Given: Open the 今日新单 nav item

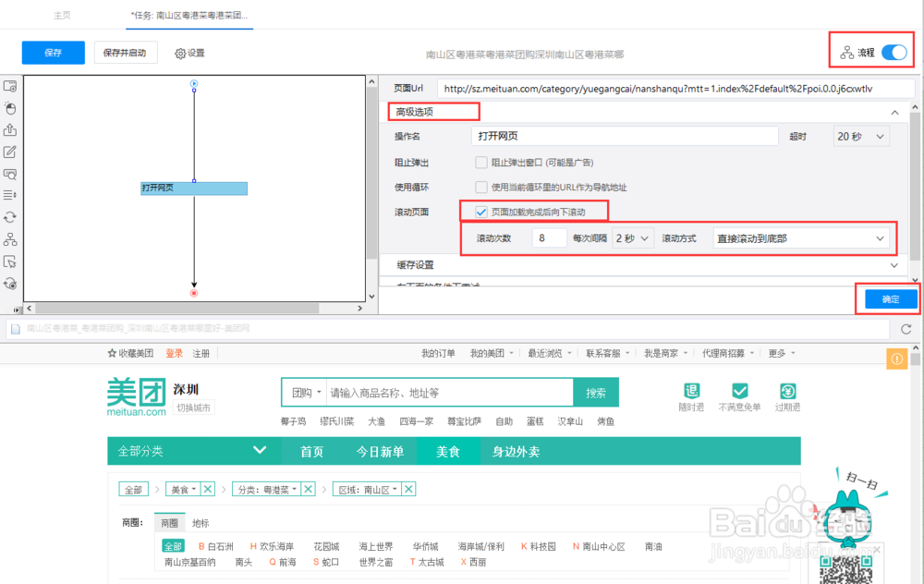Looking at the screenshot, I should point(380,452).
